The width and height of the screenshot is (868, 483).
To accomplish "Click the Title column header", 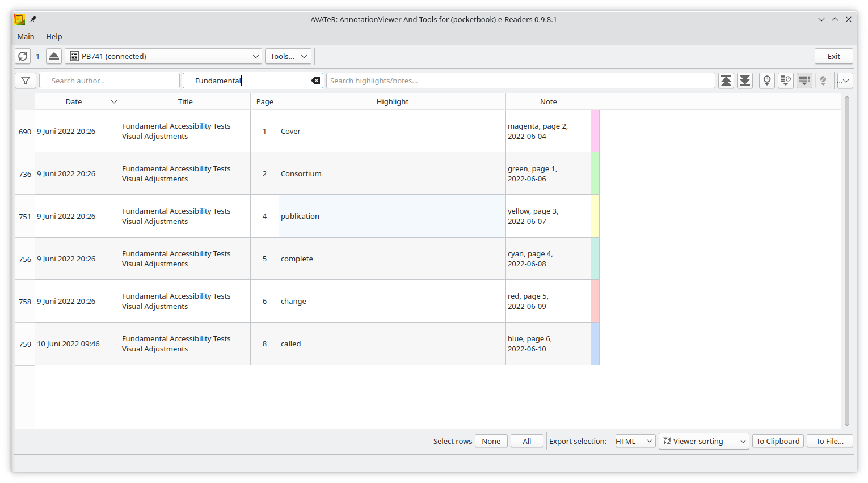I will [186, 101].
